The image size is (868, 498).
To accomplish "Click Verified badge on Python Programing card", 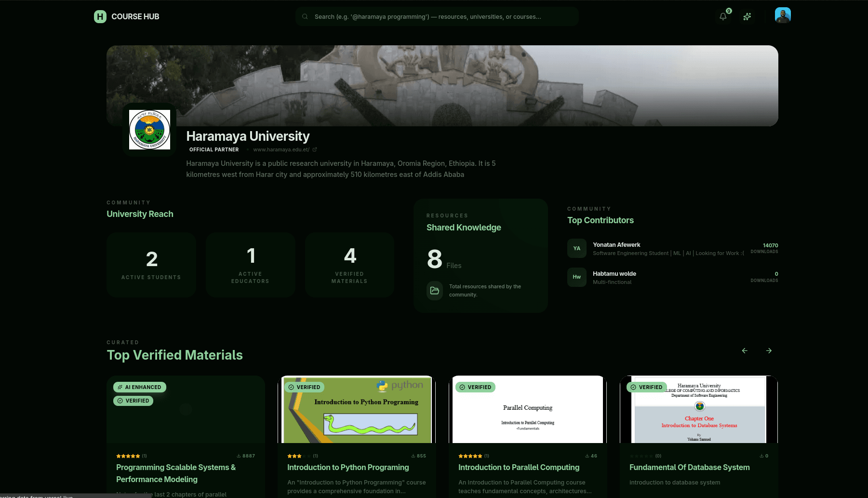I will [304, 387].
